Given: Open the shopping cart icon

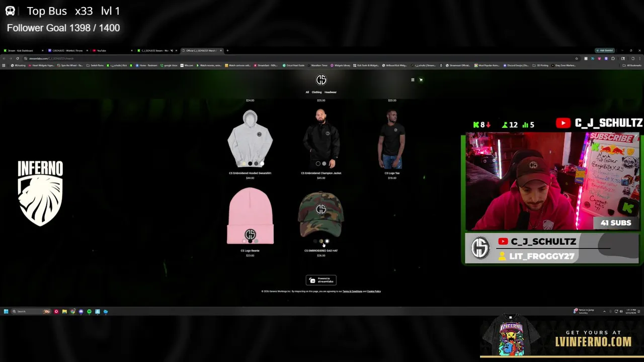Looking at the screenshot, I should (421, 80).
